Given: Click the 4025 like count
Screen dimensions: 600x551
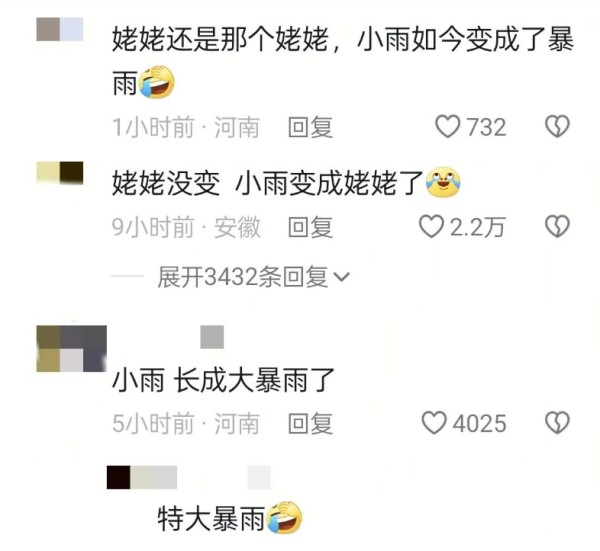Looking at the screenshot, I should point(479,423).
